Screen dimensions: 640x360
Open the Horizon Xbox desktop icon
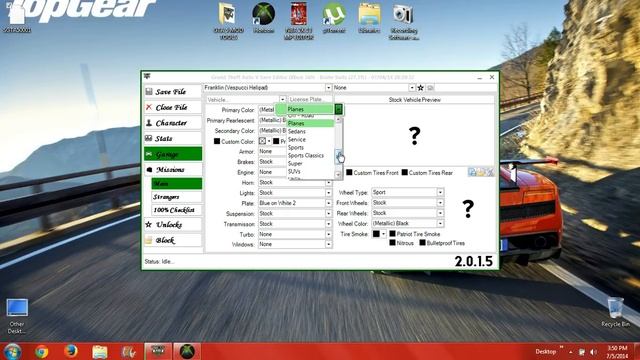(x=263, y=18)
